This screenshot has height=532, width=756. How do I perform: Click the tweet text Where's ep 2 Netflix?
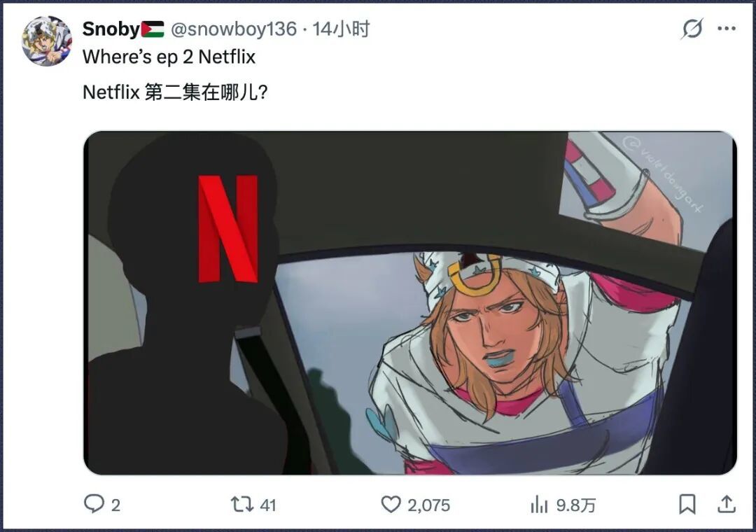(x=169, y=57)
